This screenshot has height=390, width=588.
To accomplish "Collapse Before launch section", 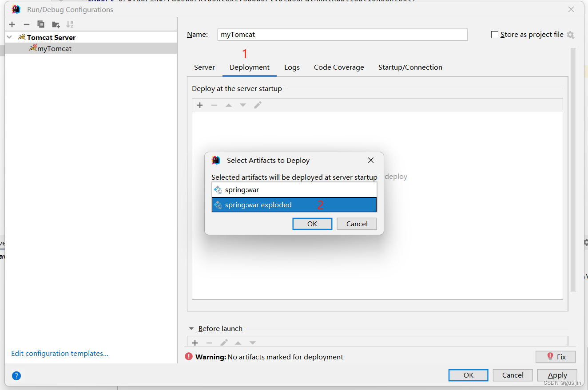I will pos(191,329).
